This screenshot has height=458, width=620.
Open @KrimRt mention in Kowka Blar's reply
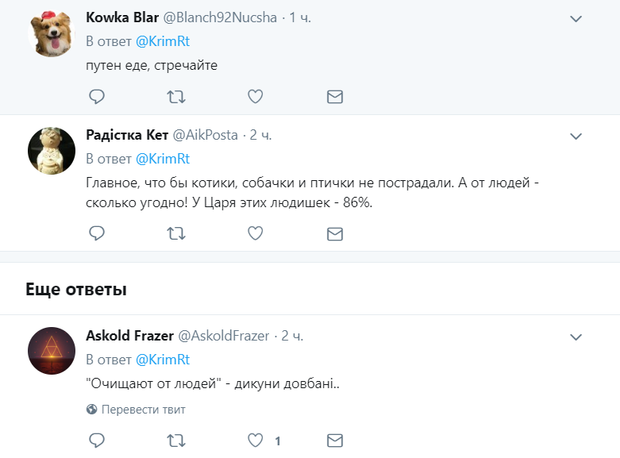click(163, 41)
